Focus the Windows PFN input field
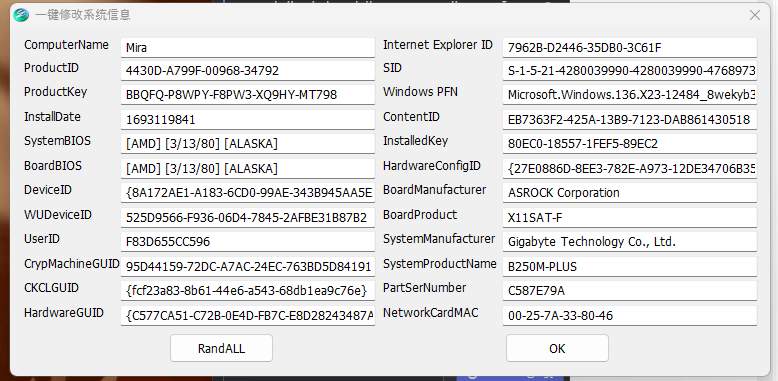The width and height of the screenshot is (778, 381). point(630,94)
